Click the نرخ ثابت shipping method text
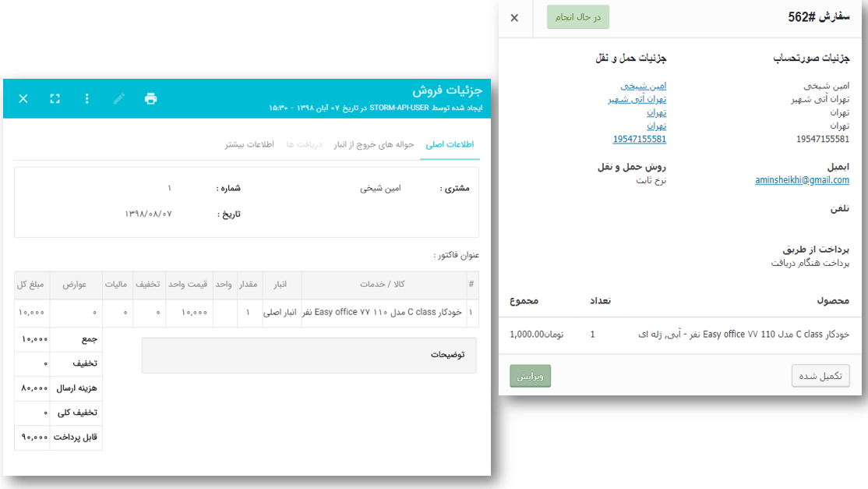The height and width of the screenshot is (489, 868). click(x=651, y=180)
